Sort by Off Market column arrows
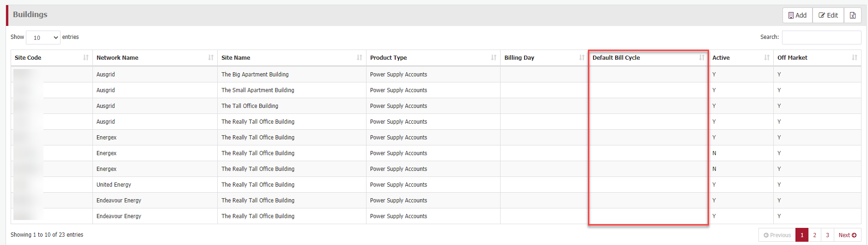This screenshot has height=245, width=868. click(855, 57)
